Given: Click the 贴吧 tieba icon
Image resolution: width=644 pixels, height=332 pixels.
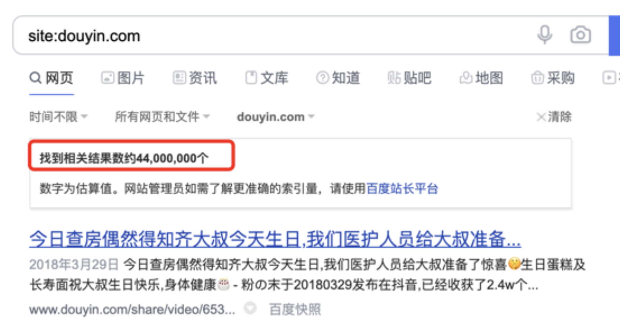Looking at the screenshot, I should [393, 77].
